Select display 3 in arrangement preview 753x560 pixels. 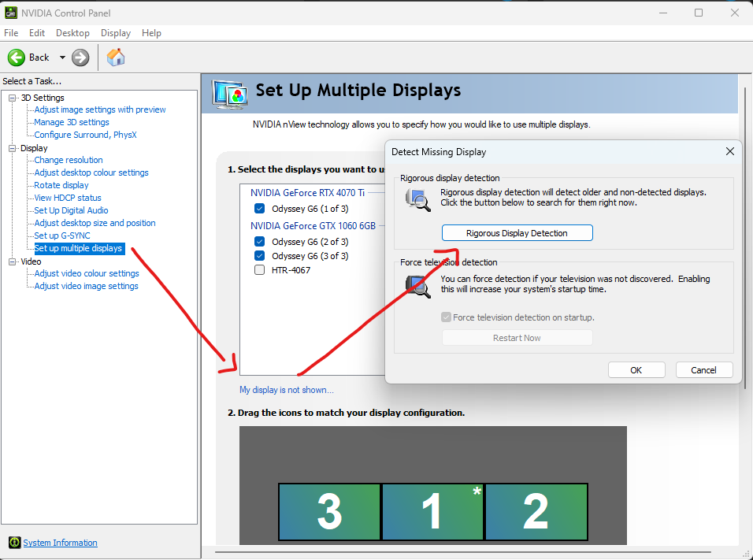click(329, 511)
